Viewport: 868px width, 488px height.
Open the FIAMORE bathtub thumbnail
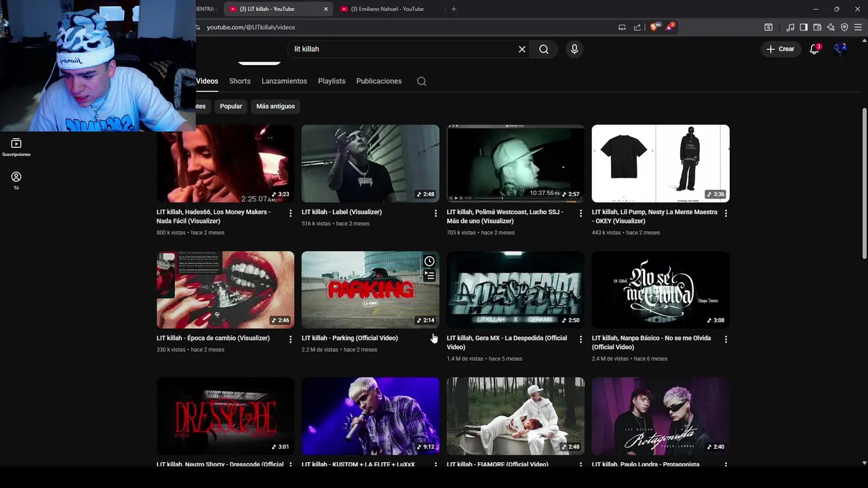point(515,416)
